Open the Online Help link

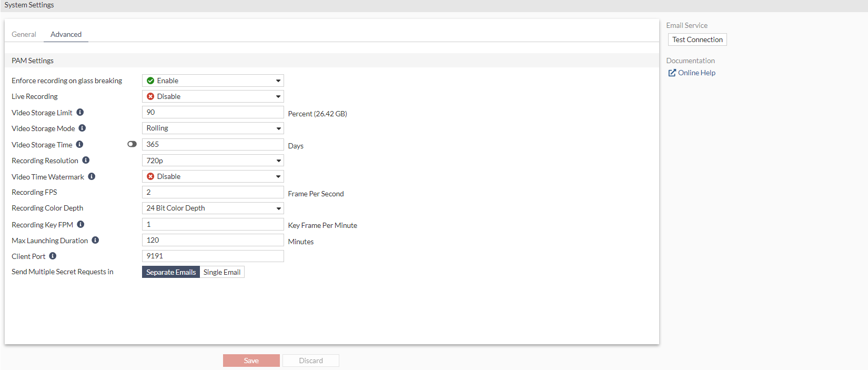tap(697, 73)
